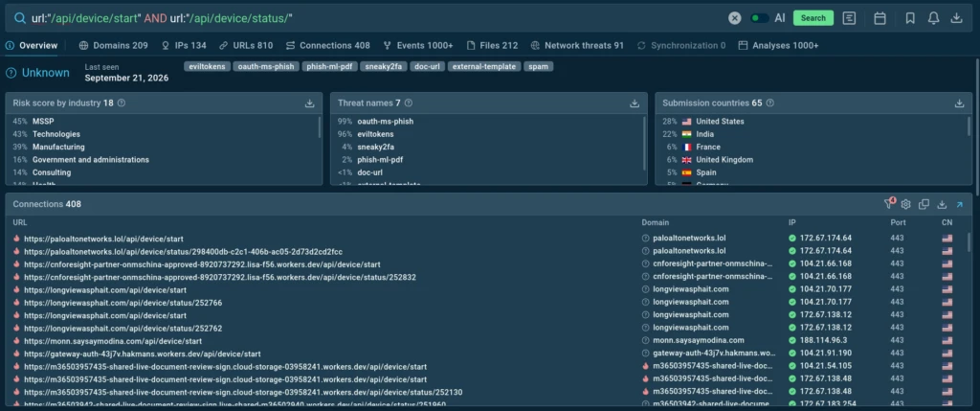Use the Connections table scrollbar
Image resolution: width=980 pixels, height=411 pixels.
click(969, 240)
